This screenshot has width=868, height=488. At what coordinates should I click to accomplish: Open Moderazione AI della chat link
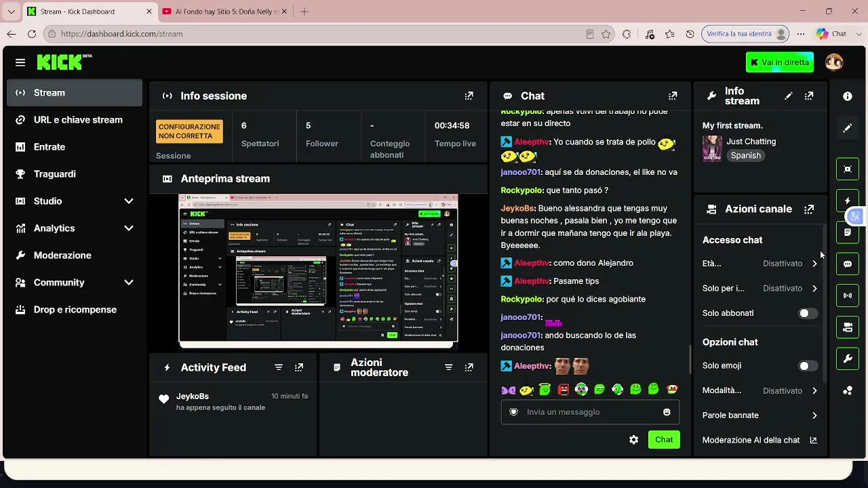click(x=759, y=441)
